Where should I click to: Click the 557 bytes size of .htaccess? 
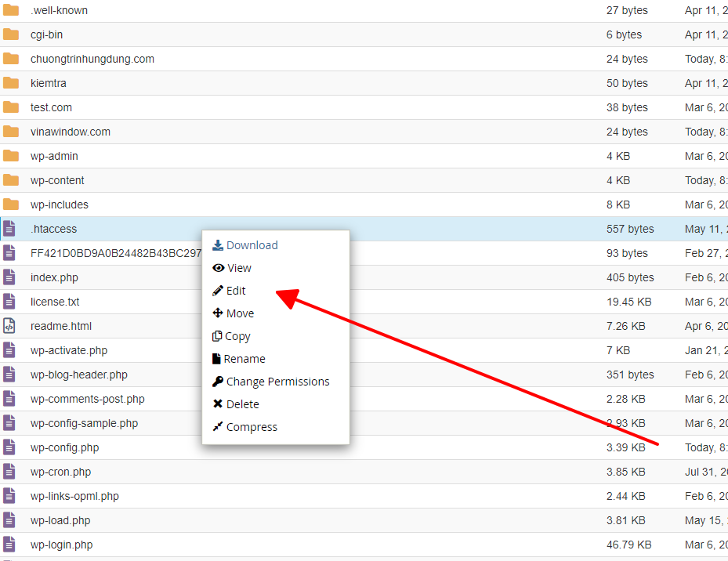tap(630, 229)
